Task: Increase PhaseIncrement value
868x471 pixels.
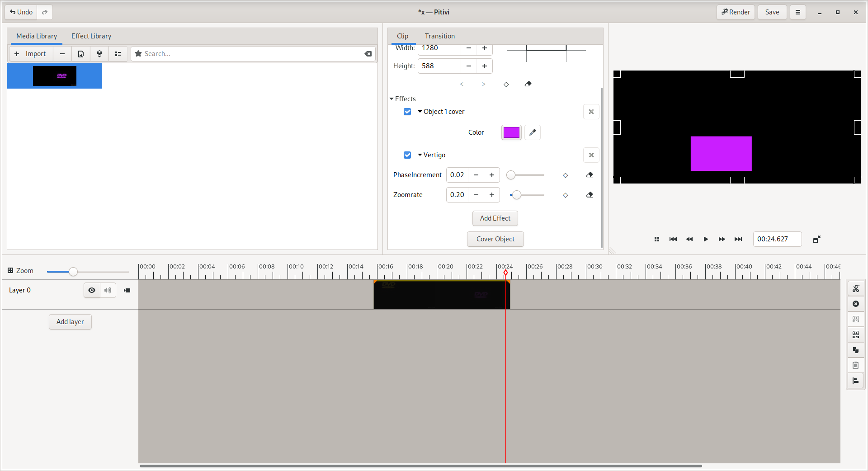Action: 492,175
